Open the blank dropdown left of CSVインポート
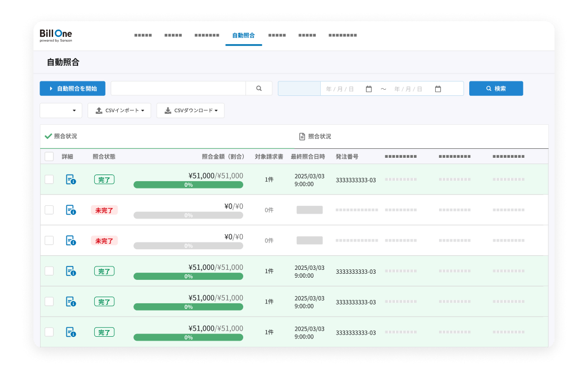Image resolution: width=588 pixels, height=368 pixels. [61, 111]
